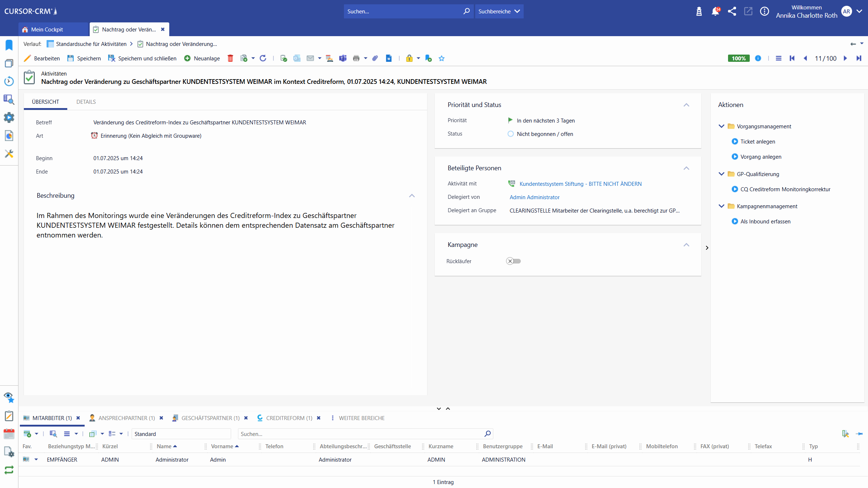Click the blue info icon next to 100%
Viewport: 868px width, 488px height.
coord(758,58)
